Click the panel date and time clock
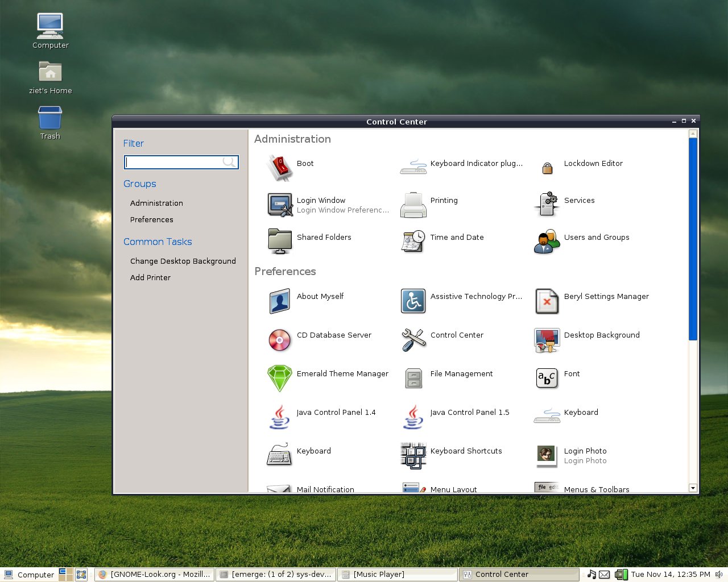Viewport: 728px width, 582px height. pyautogui.click(x=671, y=575)
